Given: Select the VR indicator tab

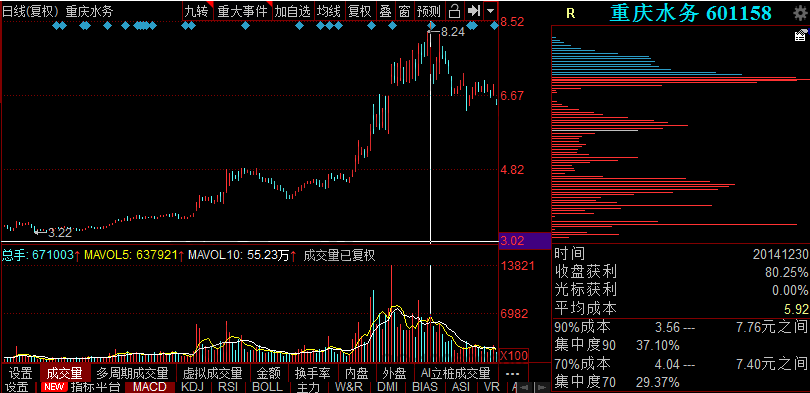Looking at the screenshot, I should point(491,387).
